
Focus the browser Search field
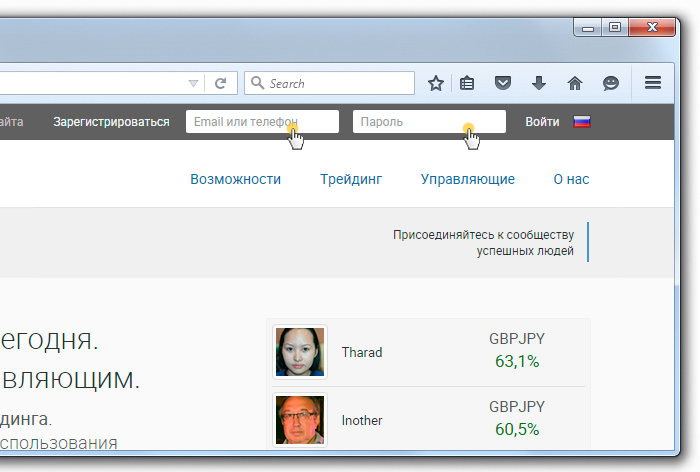click(329, 83)
